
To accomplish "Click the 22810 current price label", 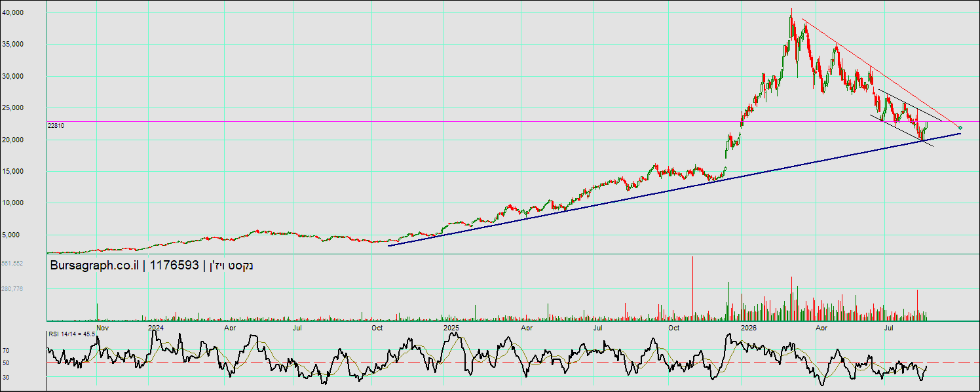I will click(x=56, y=125).
